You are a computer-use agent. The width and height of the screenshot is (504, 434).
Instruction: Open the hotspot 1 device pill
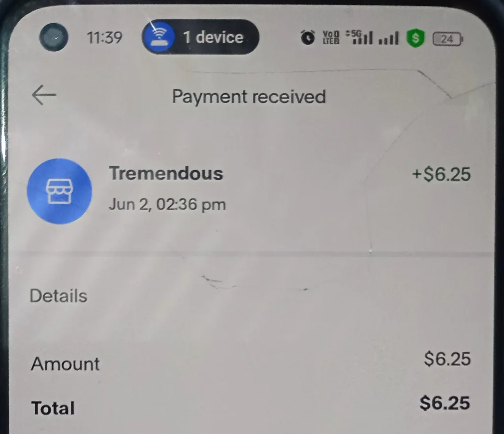click(200, 37)
